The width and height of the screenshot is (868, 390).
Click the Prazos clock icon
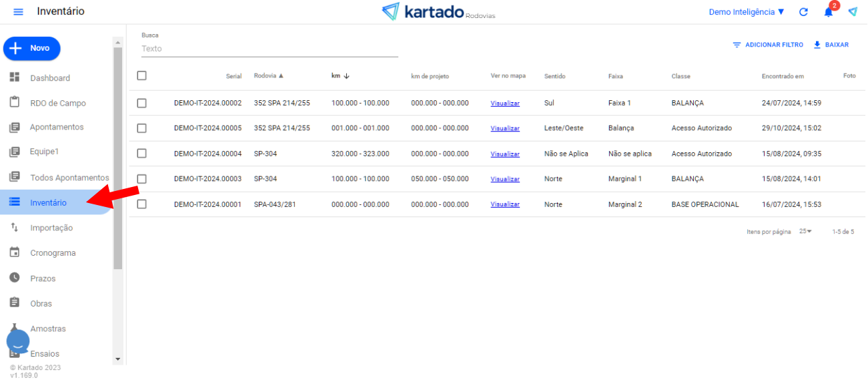(15, 278)
